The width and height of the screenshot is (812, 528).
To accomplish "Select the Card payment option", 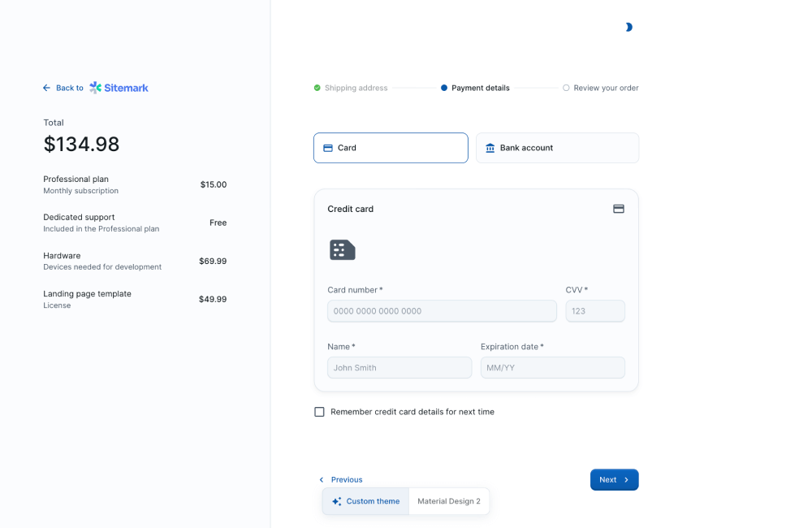I will pos(391,148).
